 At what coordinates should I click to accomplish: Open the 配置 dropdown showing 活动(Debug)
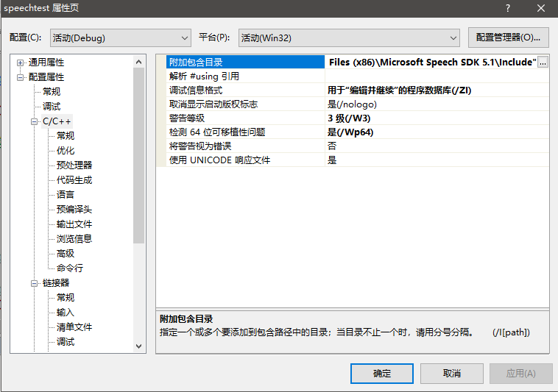(121, 38)
